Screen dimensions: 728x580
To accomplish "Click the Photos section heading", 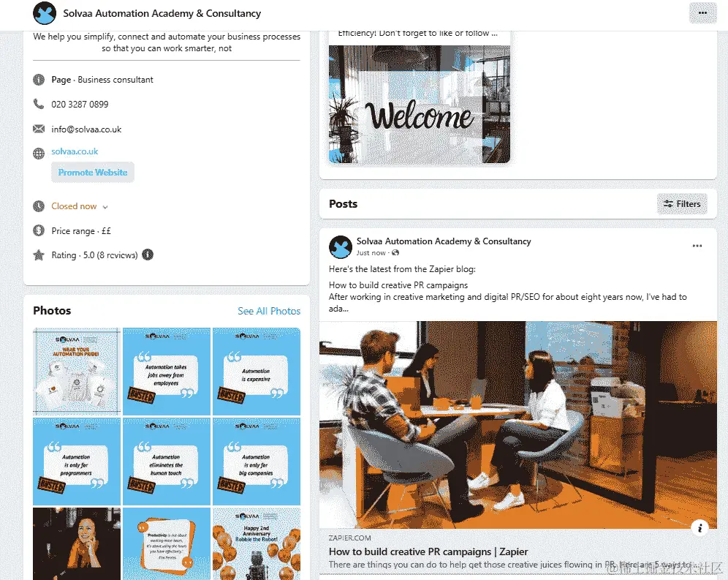I will [x=52, y=310].
